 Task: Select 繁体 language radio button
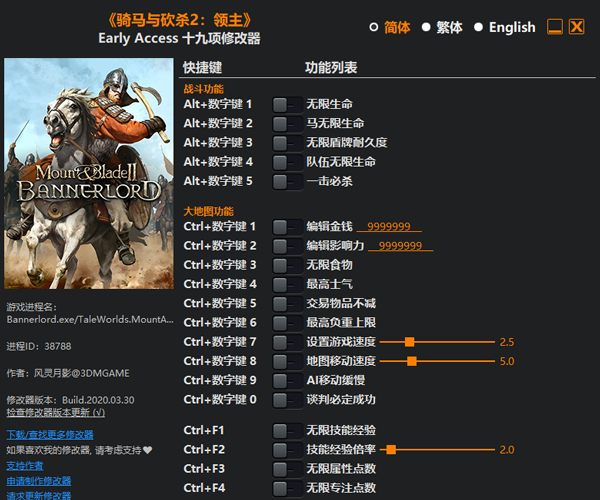pyautogui.click(x=426, y=27)
